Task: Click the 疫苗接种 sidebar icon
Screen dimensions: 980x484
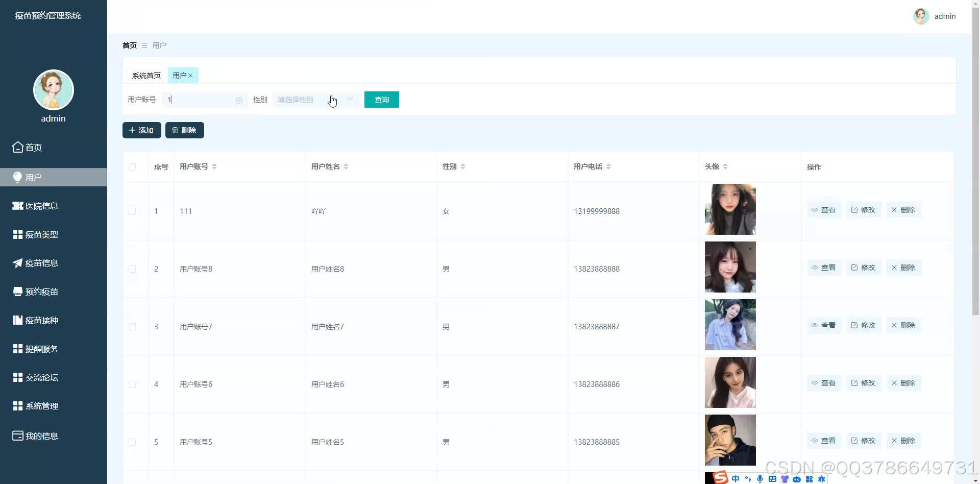Action: (18, 320)
